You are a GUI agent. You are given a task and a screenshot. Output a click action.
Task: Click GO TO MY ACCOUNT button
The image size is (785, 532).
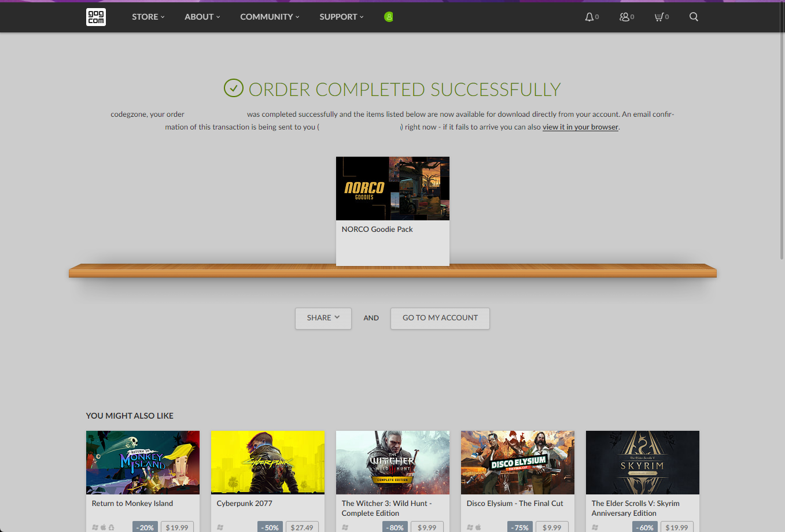point(440,318)
